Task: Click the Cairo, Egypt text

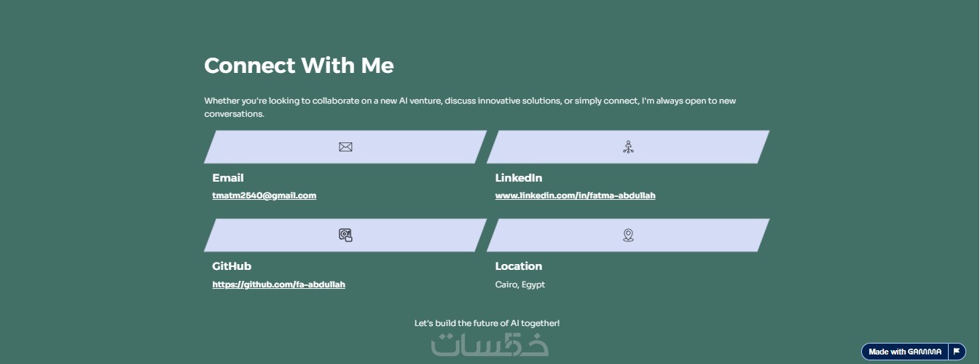Action: click(x=520, y=284)
